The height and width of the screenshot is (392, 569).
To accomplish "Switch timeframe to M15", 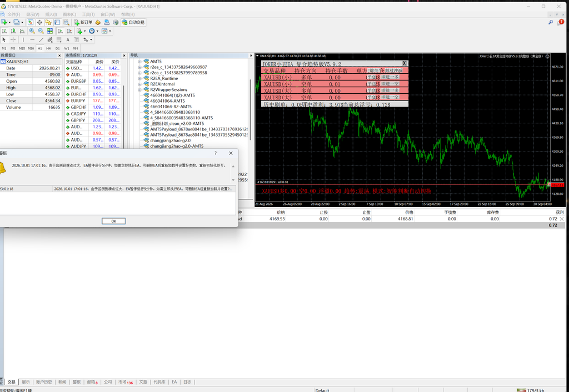I will 22,48.
